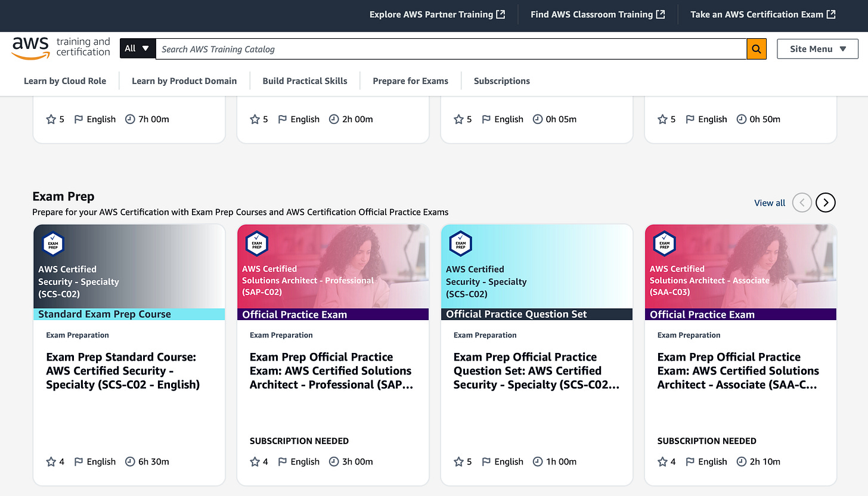Click SUBSCRIPTION NEEDED on Solutions Architect Professional card
Viewport: 868px width, 496px height.
coord(299,441)
